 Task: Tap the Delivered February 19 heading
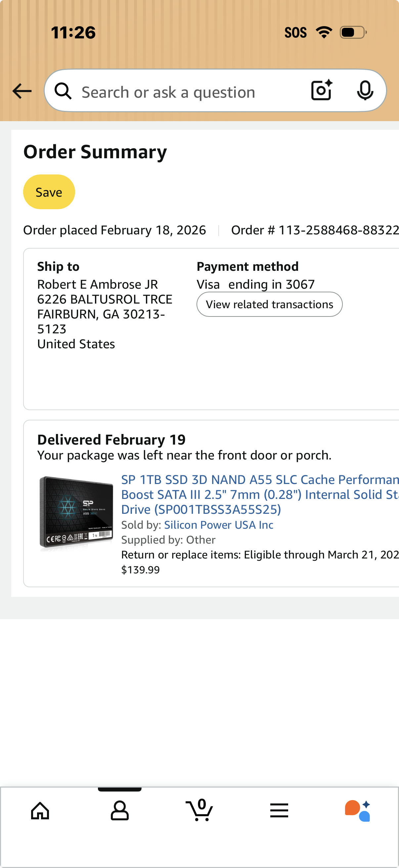111,439
